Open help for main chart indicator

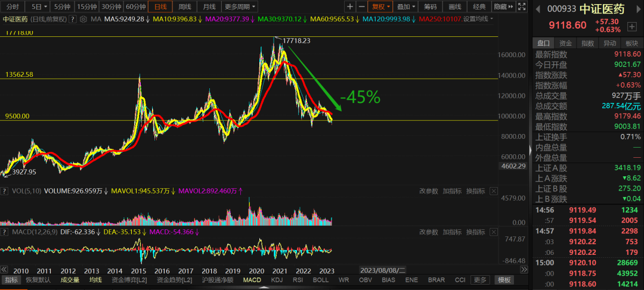tap(73, 19)
